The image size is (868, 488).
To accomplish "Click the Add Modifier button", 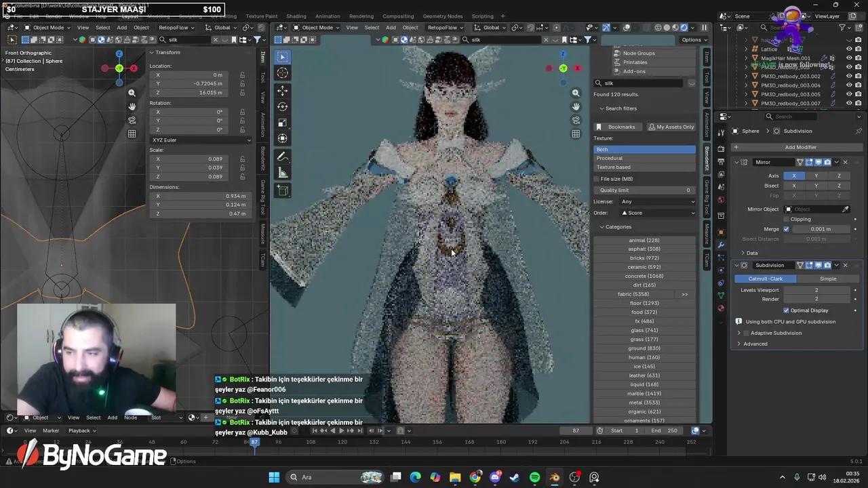I will 800,147.
